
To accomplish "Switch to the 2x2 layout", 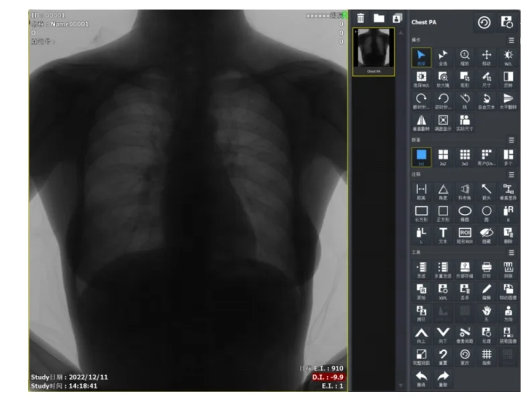I will 443,157.
